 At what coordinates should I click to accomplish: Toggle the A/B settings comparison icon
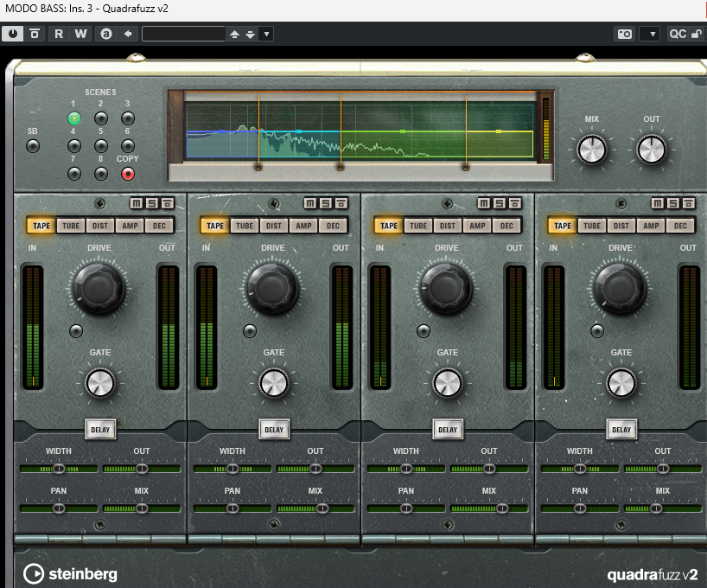(x=106, y=34)
